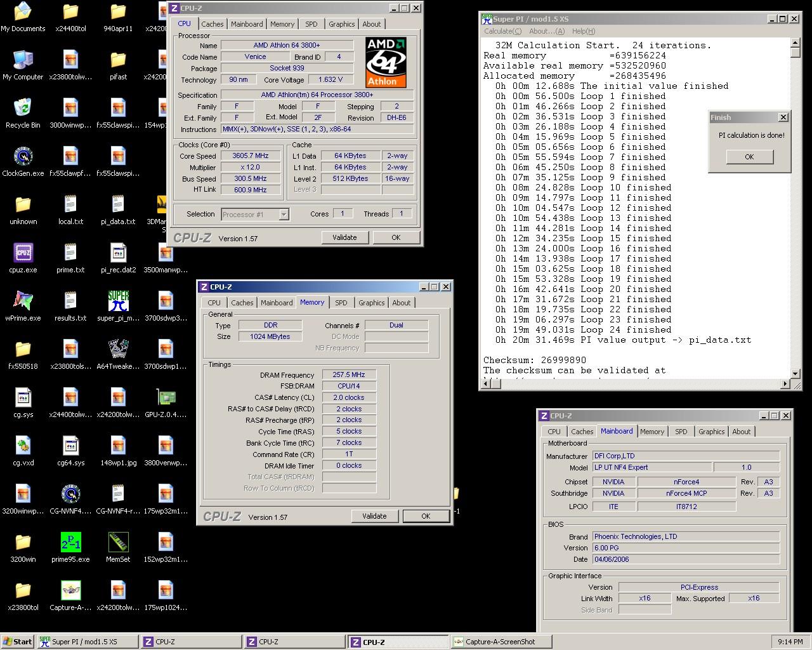This screenshot has width=812, height=650.
Task: Click BIOS date field 04/06/2006
Action: pyautogui.click(x=686, y=559)
